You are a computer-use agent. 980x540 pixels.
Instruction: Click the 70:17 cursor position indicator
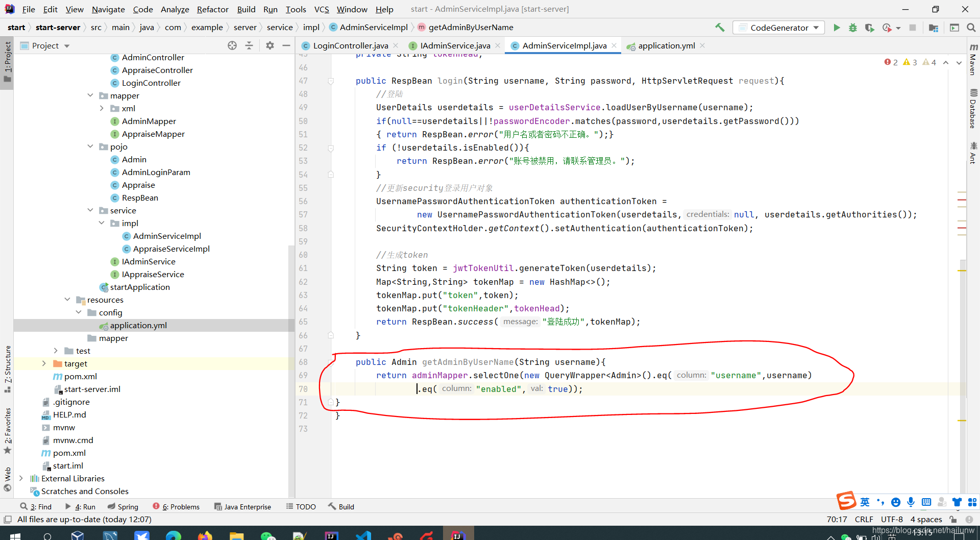click(x=837, y=520)
